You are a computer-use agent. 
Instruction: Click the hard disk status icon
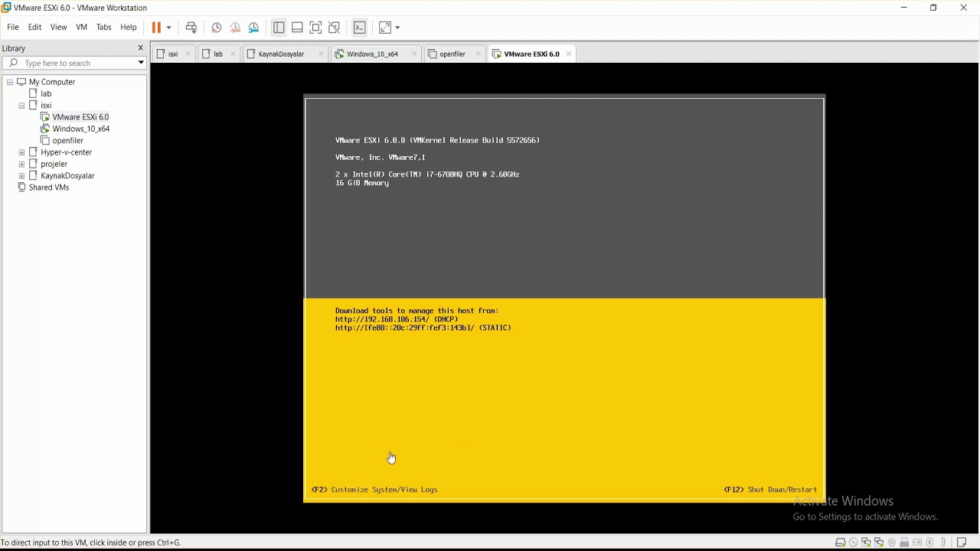tap(840, 543)
